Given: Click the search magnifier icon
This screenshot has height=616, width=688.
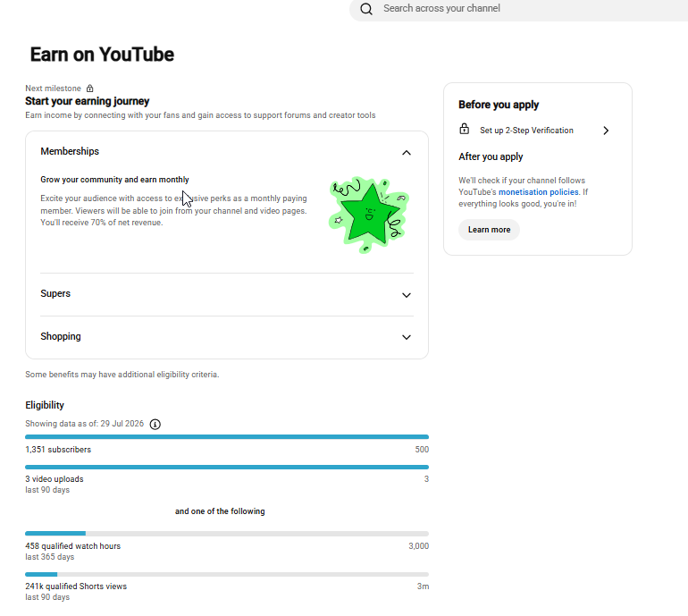Looking at the screenshot, I should (x=366, y=9).
